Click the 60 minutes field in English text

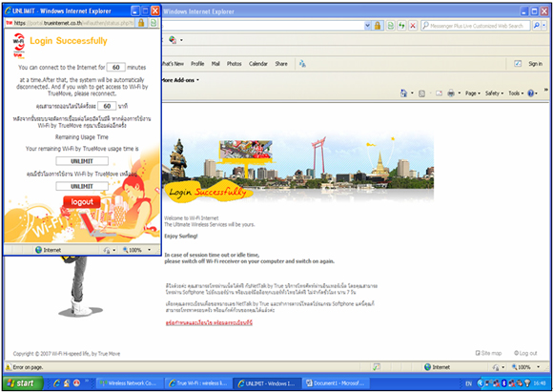pos(116,67)
